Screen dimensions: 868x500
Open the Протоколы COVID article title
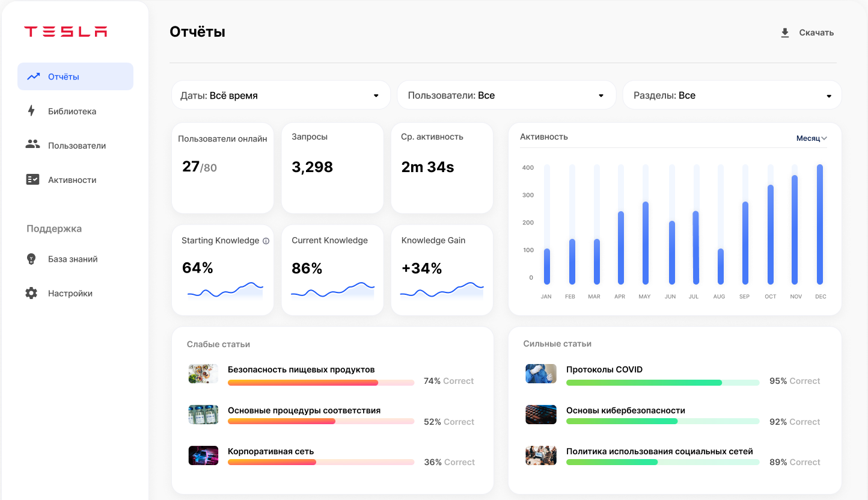tap(604, 369)
